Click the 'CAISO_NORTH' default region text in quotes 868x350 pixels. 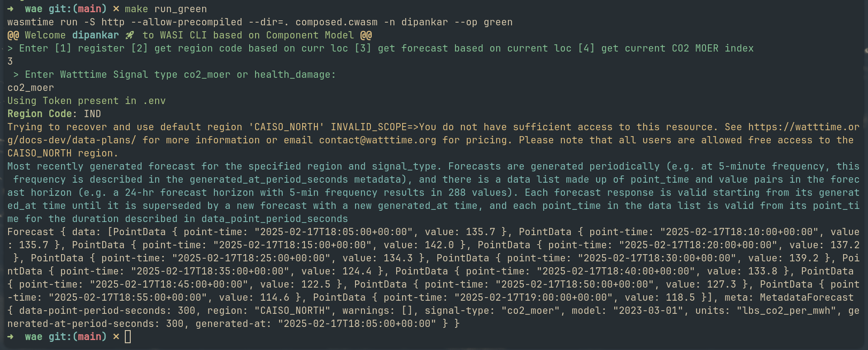(287, 127)
